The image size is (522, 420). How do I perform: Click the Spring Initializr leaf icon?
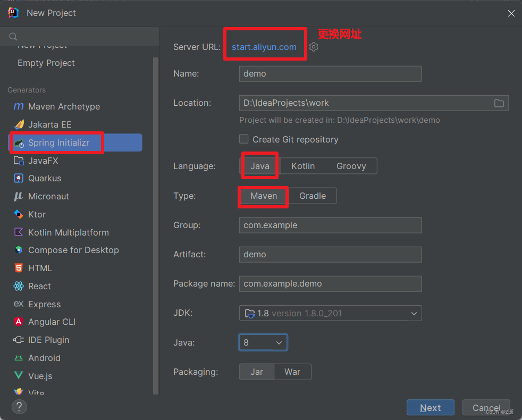pyautogui.click(x=19, y=143)
